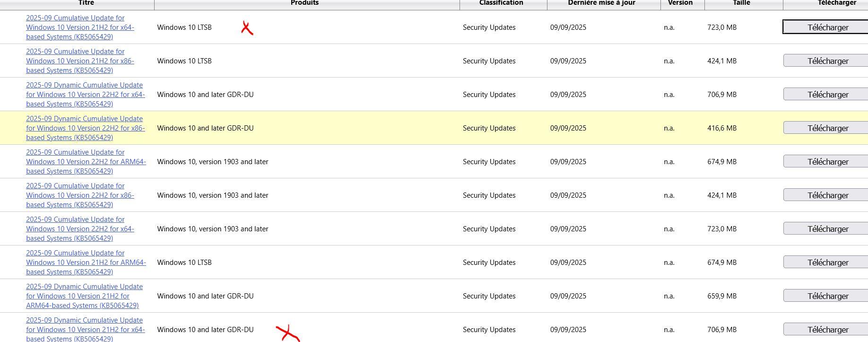Select 'Windows 10 and later GDR-DU' in 22H2 x64 row

pos(205,95)
